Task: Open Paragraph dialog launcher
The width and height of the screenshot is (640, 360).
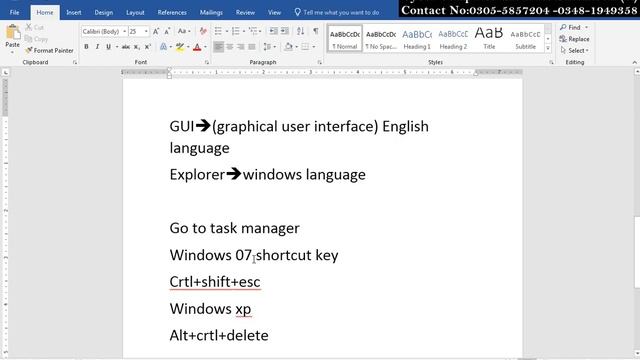Action: [320, 62]
